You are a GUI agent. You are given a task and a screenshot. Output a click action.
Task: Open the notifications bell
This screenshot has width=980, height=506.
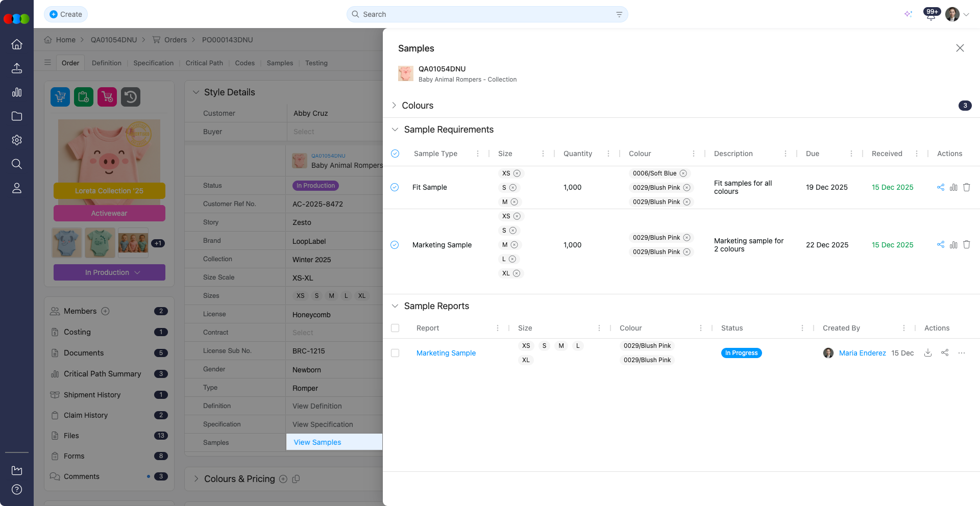930,15
